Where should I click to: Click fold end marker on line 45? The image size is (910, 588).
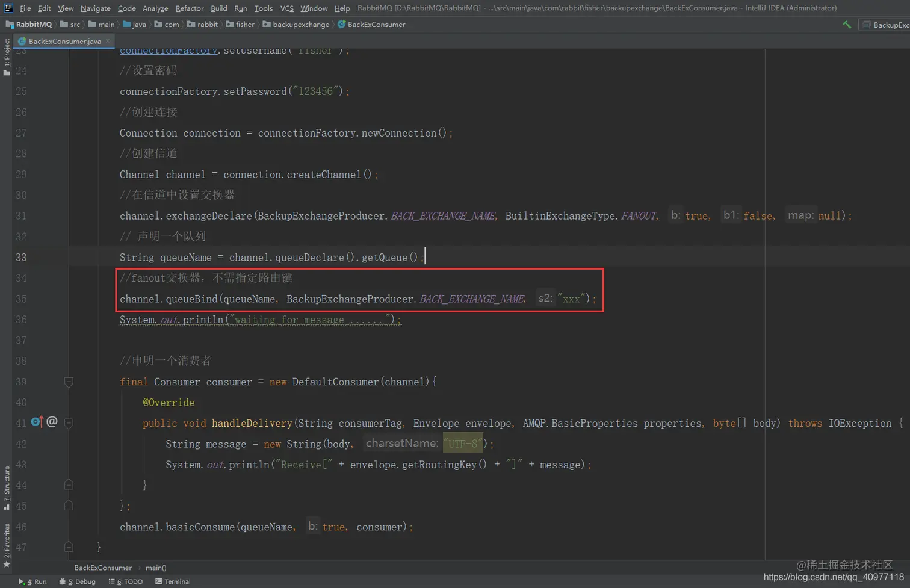tap(69, 506)
